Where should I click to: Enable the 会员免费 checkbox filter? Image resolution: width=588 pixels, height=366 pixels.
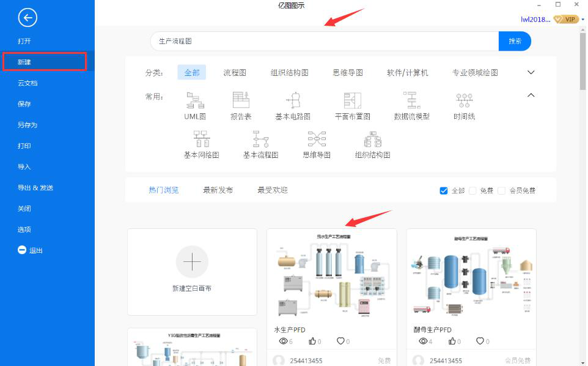501,191
